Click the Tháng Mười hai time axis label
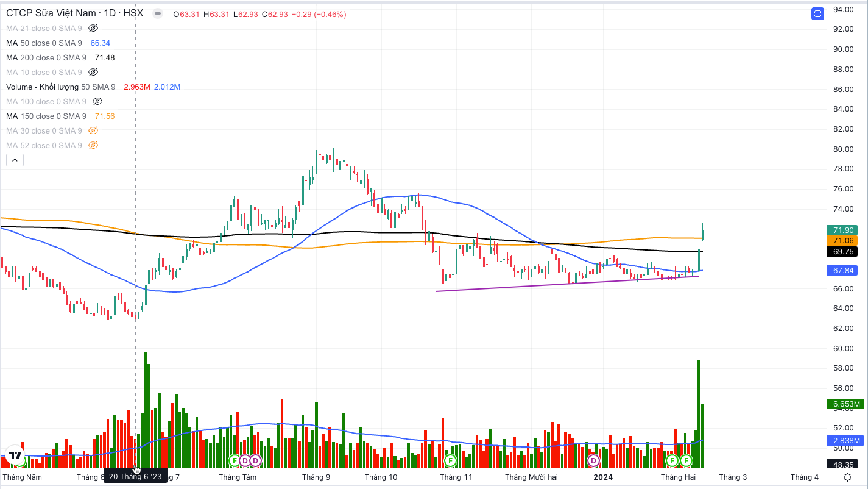 [x=531, y=477]
